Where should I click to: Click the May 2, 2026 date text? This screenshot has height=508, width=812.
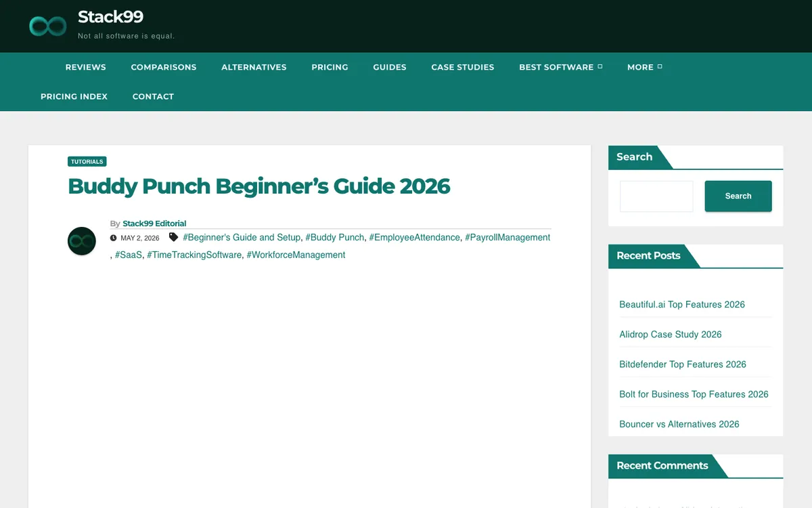point(140,238)
